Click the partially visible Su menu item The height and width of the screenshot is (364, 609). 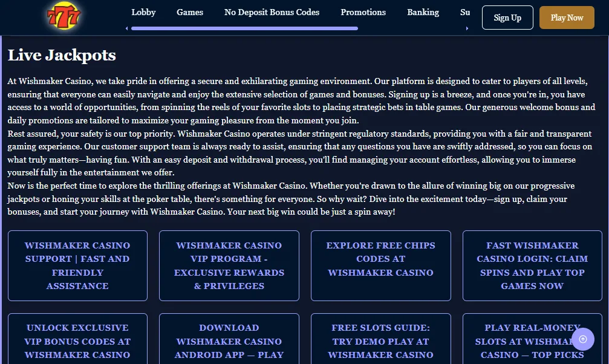pyautogui.click(x=465, y=12)
